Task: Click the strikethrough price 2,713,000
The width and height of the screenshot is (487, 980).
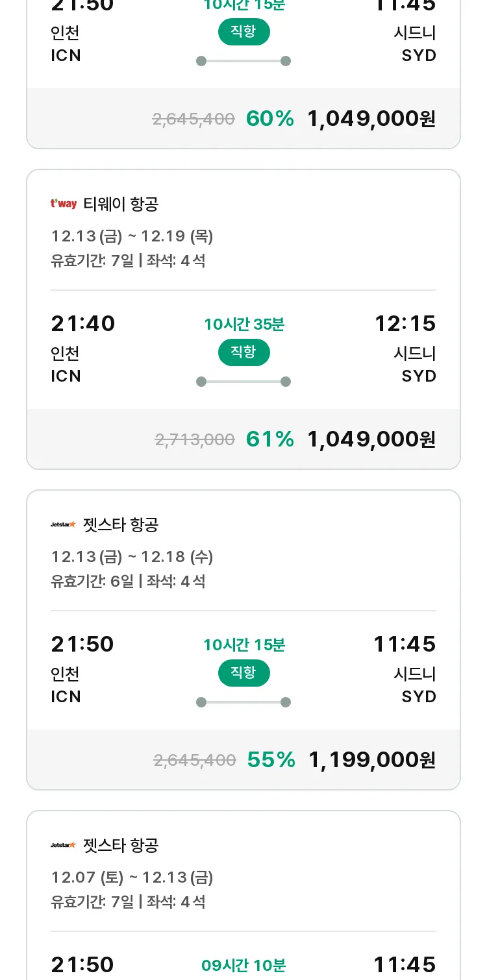Action: tap(195, 440)
